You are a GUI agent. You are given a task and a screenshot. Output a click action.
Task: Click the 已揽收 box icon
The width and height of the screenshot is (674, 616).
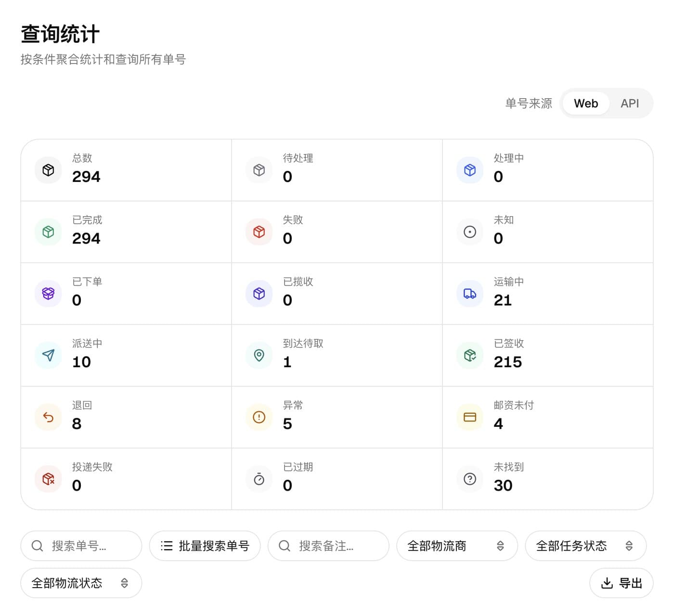pos(259,294)
